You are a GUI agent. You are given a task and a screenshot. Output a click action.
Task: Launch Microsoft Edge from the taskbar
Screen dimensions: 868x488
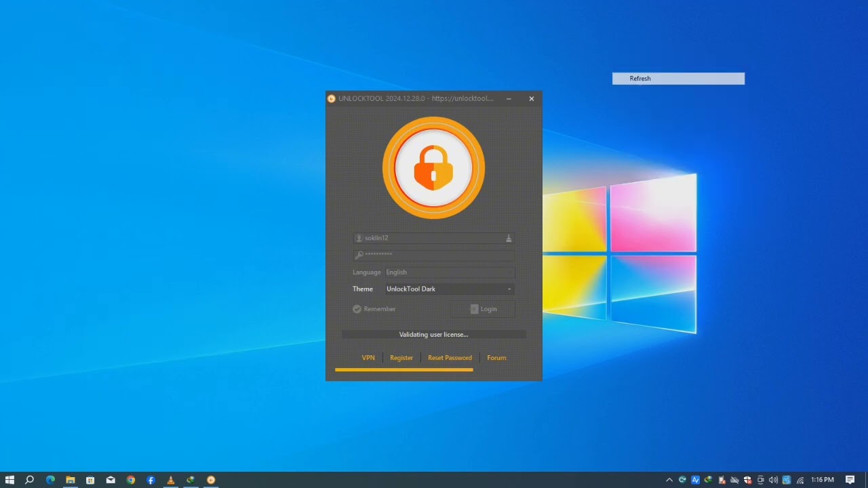point(50,480)
